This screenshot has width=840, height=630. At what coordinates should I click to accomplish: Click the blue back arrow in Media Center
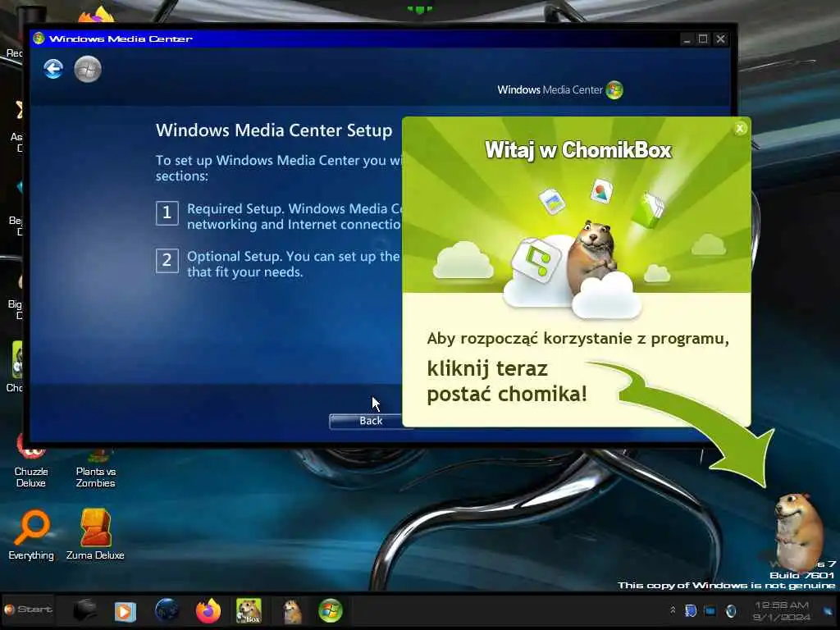[53, 69]
